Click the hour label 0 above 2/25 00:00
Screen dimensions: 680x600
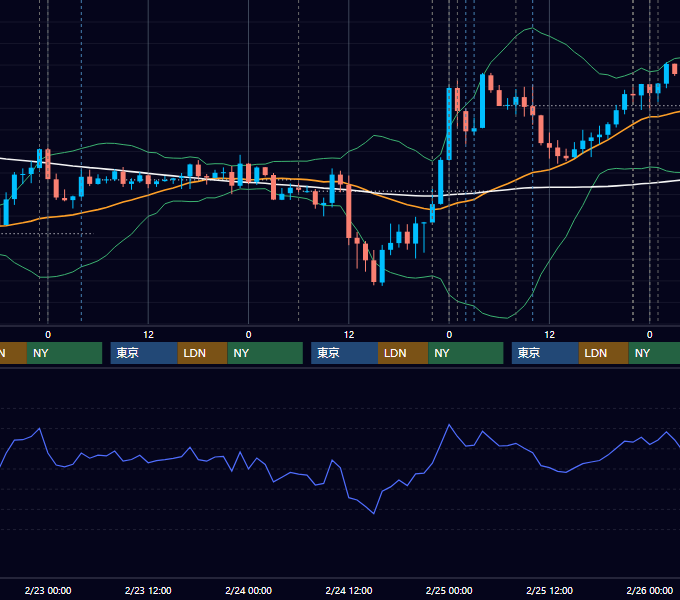pyautogui.click(x=449, y=335)
